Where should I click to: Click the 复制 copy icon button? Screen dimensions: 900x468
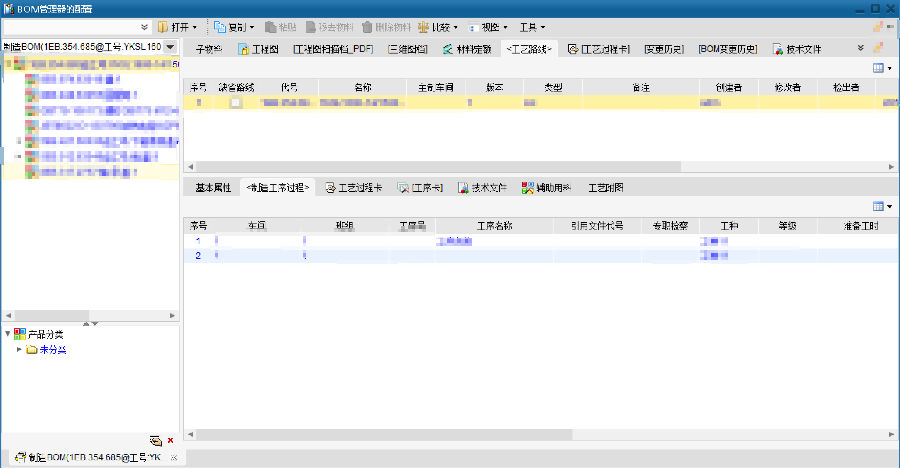click(x=220, y=27)
